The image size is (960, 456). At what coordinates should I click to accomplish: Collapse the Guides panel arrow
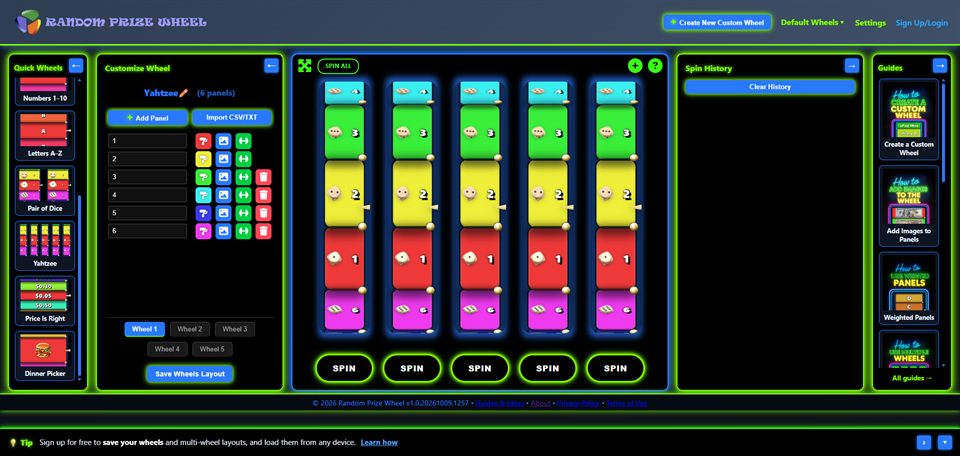[940, 65]
